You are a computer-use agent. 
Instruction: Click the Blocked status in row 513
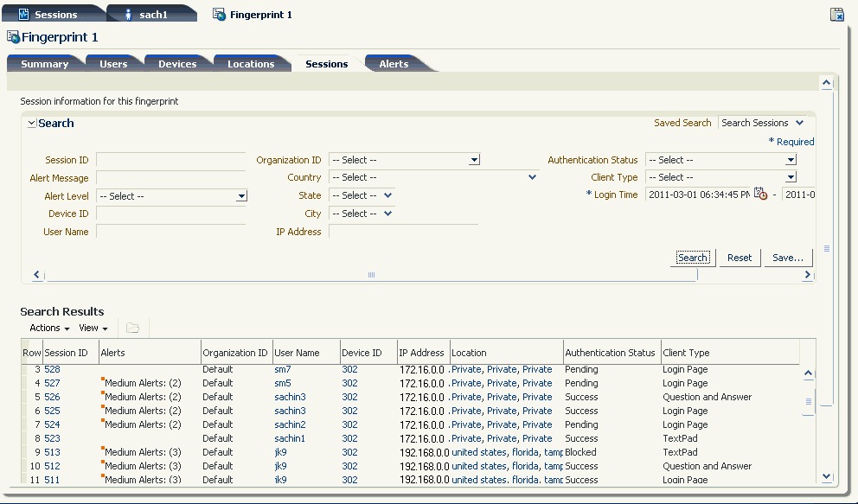pyautogui.click(x=580, y=452)
